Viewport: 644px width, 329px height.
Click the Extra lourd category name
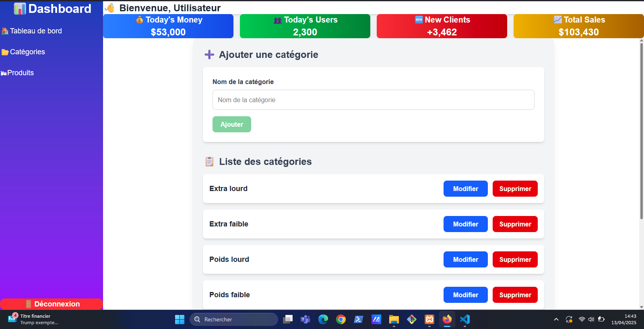(228, 189)
